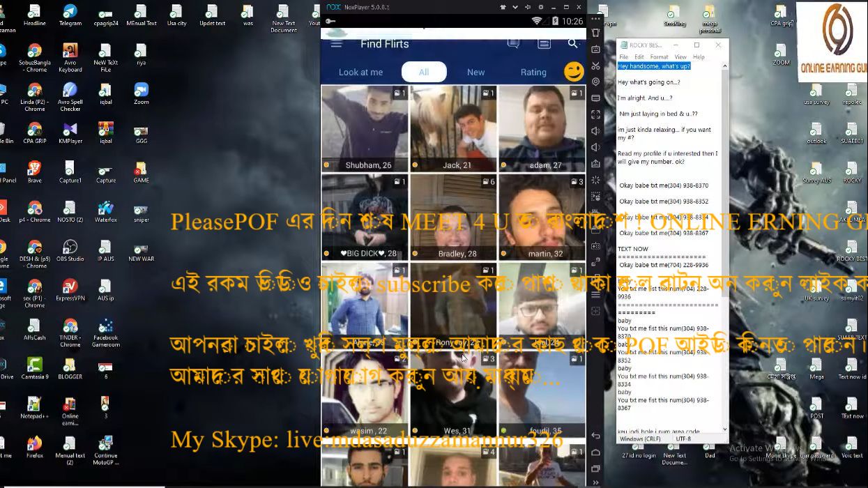Select the Notepad++ desktop icon
Image resolution: width=868 pixels, height=488 pixels.
point(34,408)
